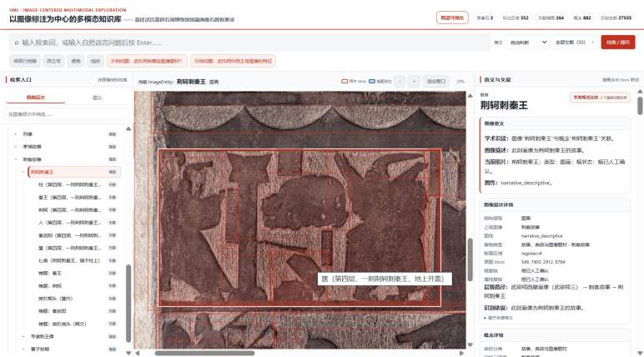644x357 pixels.
Task: Click the 图谱可视化 button
Action: pyautogui.click(x=452, y=18)
